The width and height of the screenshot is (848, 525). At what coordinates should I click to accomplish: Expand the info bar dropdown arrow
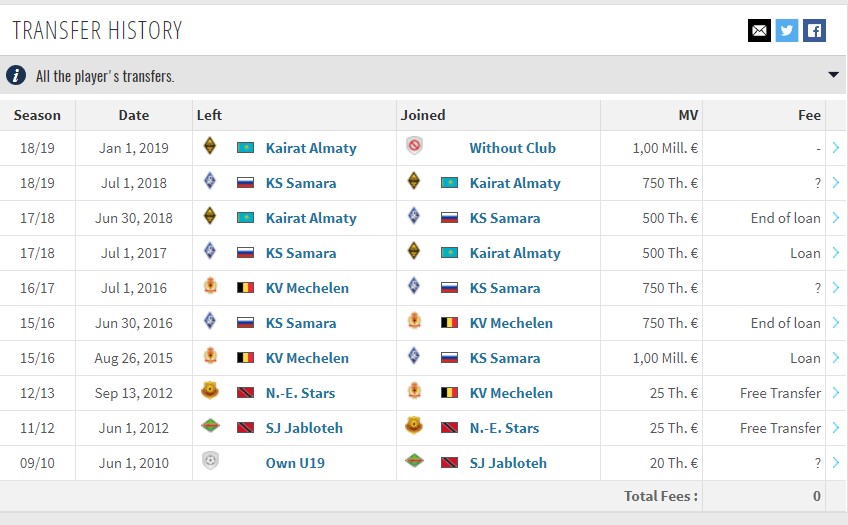(x=833, y=75)
